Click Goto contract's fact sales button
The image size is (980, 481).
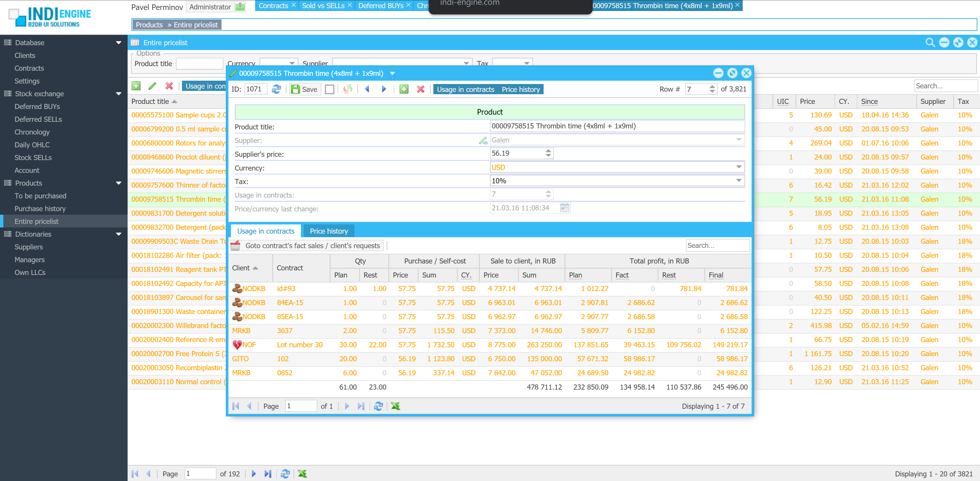312,245
